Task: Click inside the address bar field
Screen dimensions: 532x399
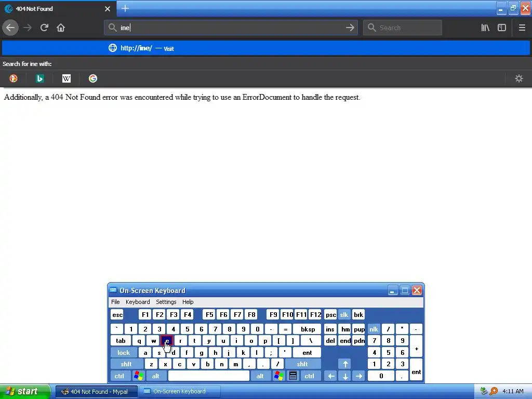Action: (231, 28)
